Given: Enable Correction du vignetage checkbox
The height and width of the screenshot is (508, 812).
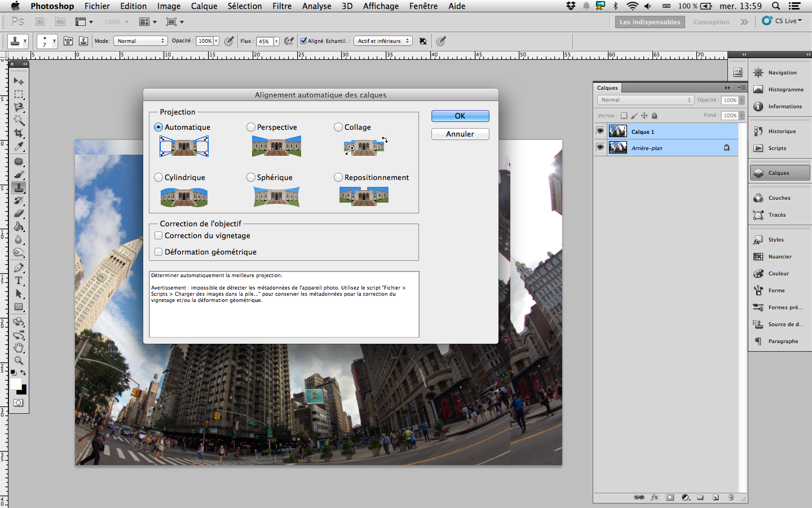Looking at the screenshot, I should click(x=158, y=235).
